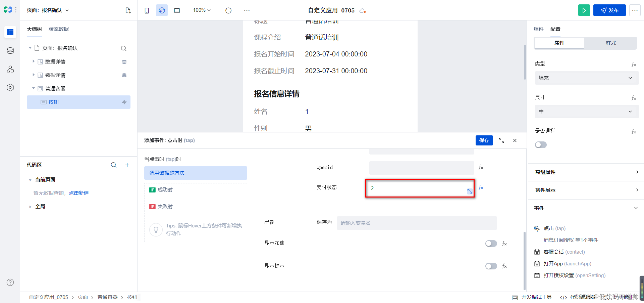Image resolution: width=644 pixels, height=303 pixels.
Task: Collapse the 事件 section
Action: click(587, 208)
